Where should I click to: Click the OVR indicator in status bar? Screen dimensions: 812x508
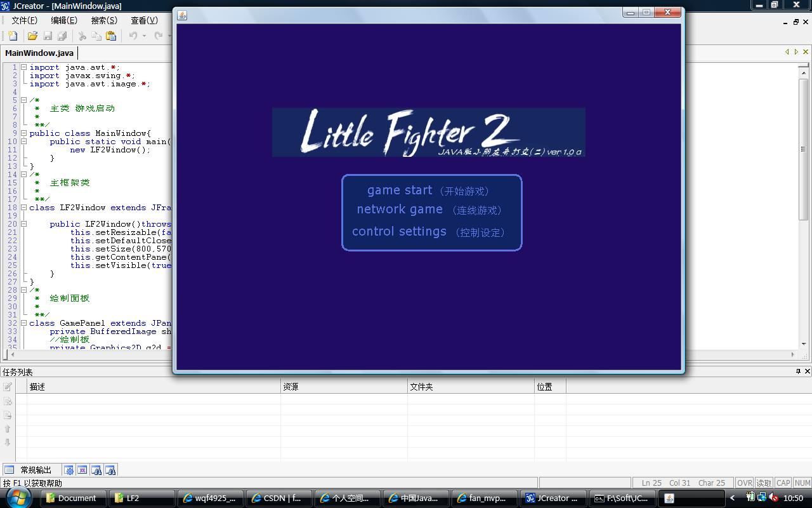point(745,483)
